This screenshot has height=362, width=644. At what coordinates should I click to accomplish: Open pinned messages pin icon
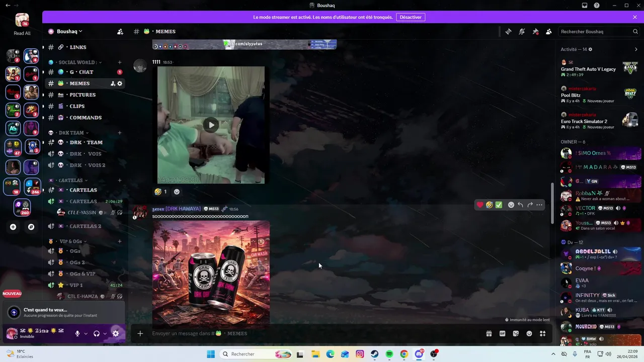[x=535, y=32]
